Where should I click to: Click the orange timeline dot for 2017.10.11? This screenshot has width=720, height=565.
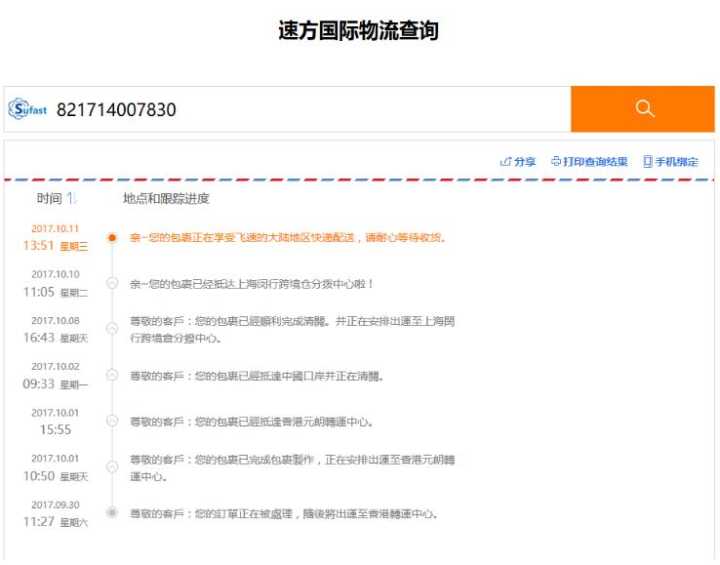[x=112, y=238]
